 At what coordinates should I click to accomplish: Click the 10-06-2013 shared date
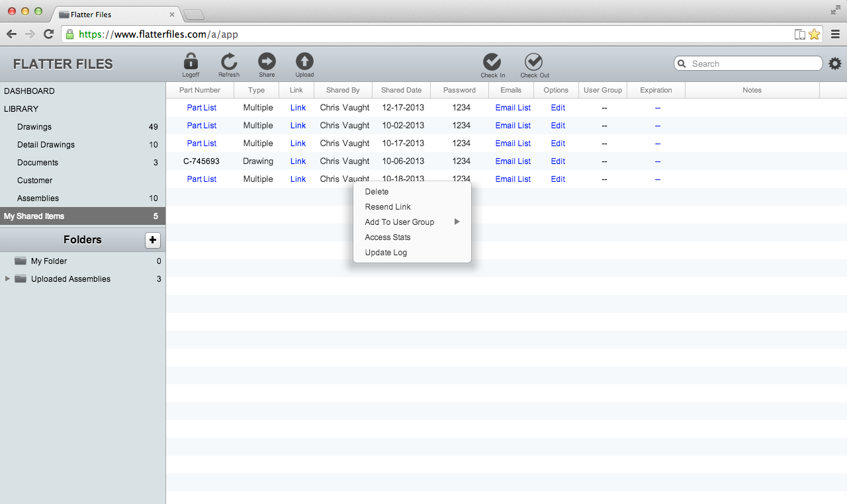(x=403, y=161)
